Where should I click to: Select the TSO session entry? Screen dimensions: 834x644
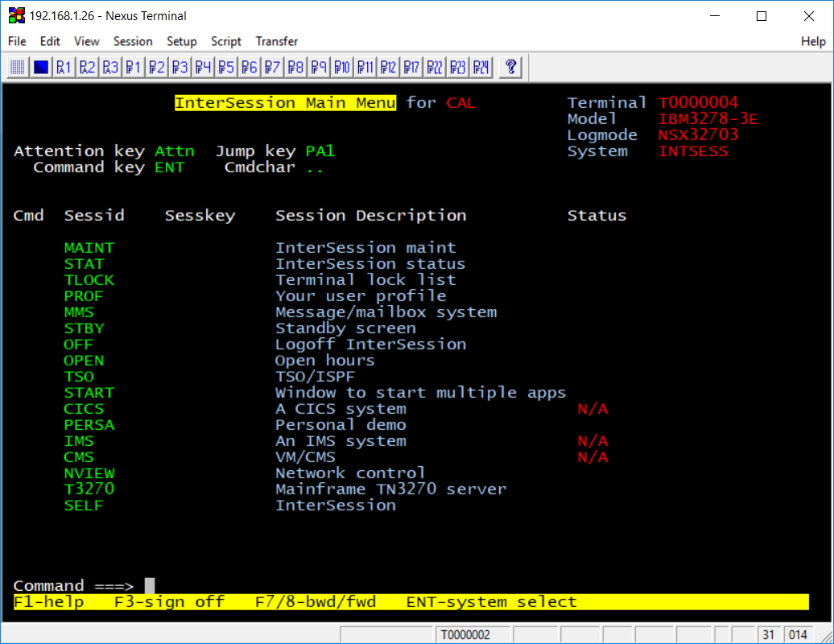click(79, 377)
